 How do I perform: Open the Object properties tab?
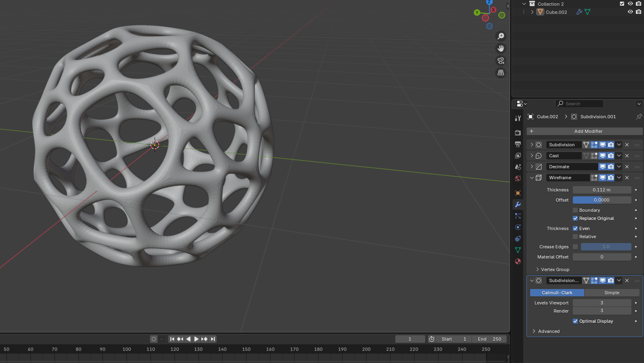click(x=518, y=193)
